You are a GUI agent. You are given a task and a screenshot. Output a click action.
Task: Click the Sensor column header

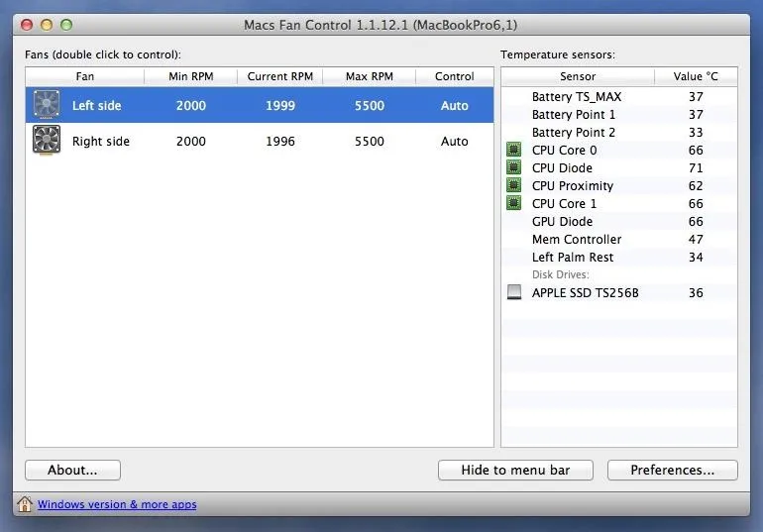578,76
